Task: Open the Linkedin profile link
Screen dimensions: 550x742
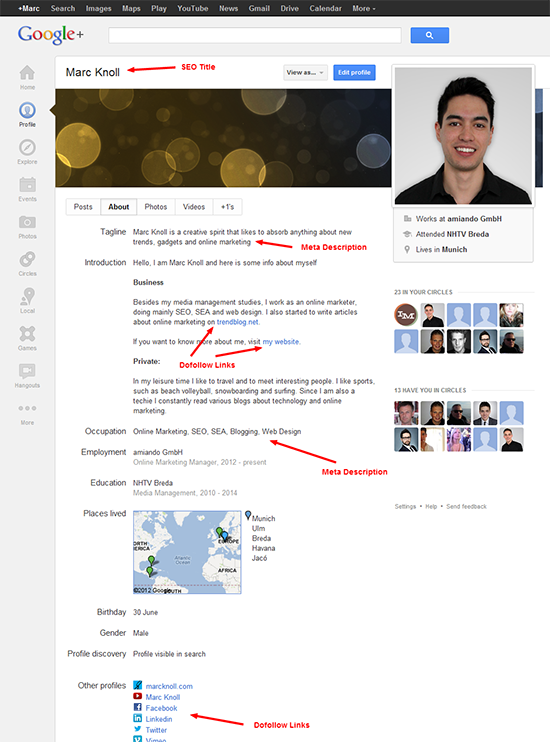Action: [159, 719]
